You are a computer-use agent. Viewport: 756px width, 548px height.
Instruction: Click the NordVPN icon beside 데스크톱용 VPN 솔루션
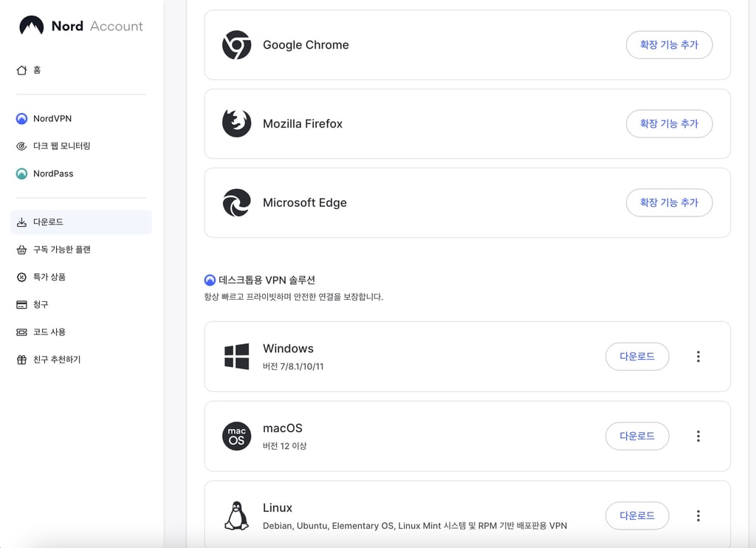[x=210, y=280]
